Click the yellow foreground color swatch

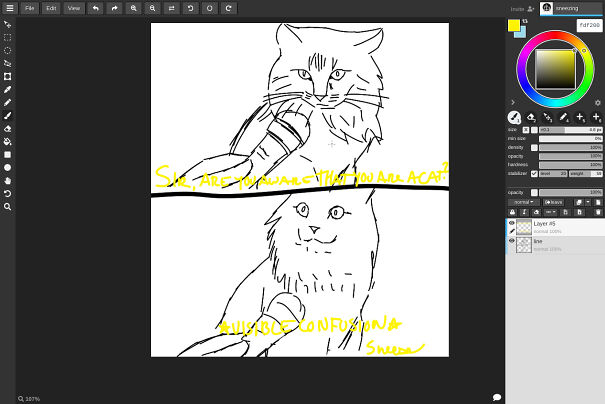(x=514, y=25)
